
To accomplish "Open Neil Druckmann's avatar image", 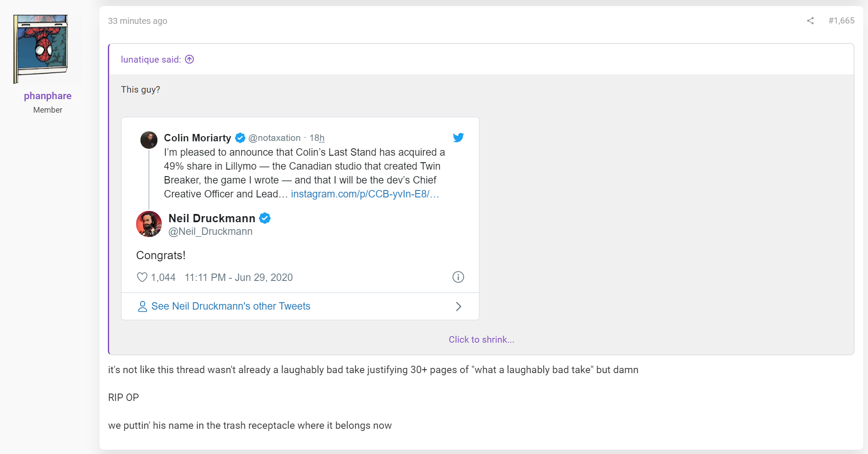I will point(149,224).
